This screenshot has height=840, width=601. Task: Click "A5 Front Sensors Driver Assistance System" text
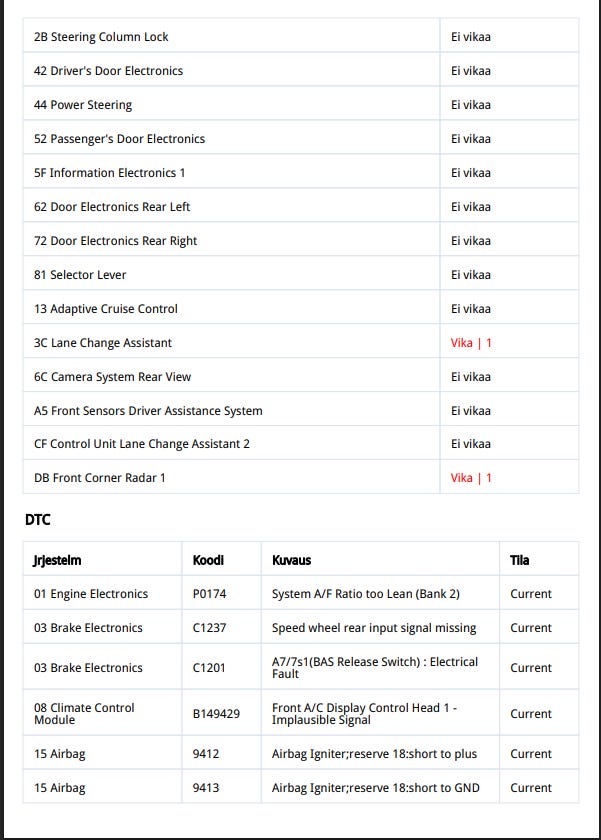pos(148,411)
